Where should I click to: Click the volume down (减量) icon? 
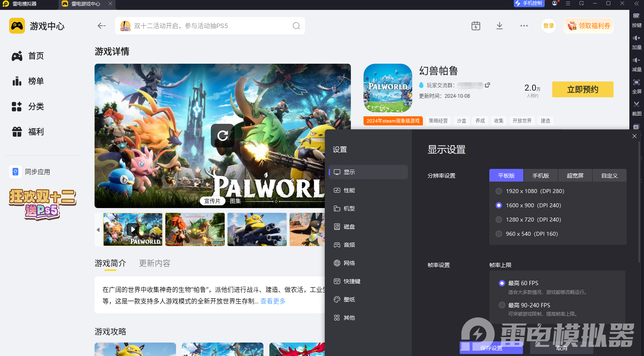pos(636,60)
